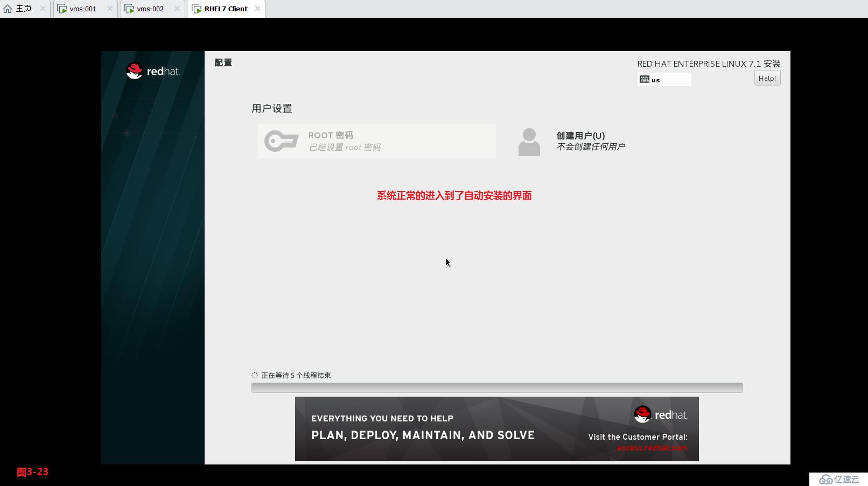
Task: Open the ROOT 密码 setting
Action: click(x=376, y=141)
